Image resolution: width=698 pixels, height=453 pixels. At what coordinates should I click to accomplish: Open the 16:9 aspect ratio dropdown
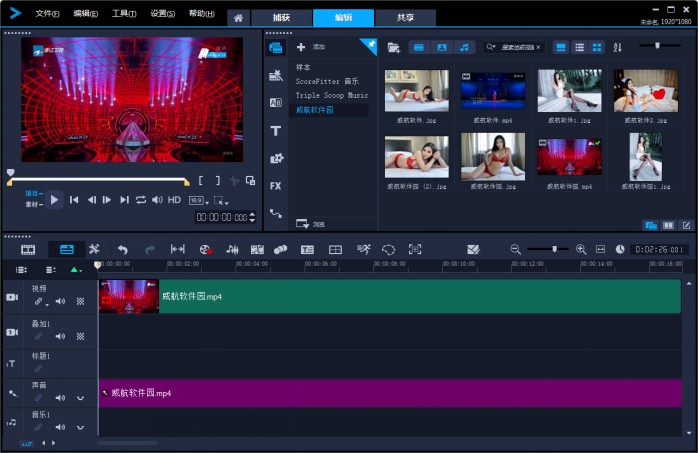click(200, 200)
